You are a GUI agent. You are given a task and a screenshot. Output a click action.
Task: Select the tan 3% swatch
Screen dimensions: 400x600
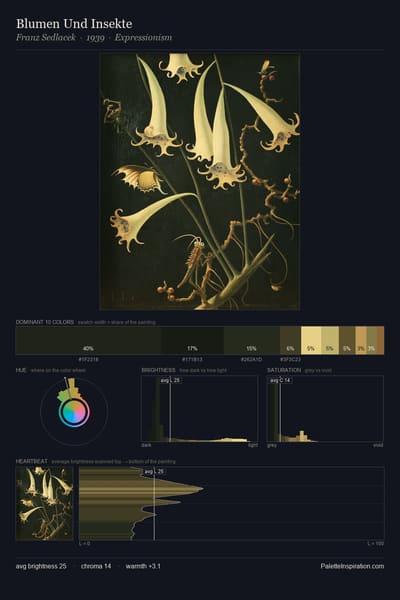coord(361,340)
